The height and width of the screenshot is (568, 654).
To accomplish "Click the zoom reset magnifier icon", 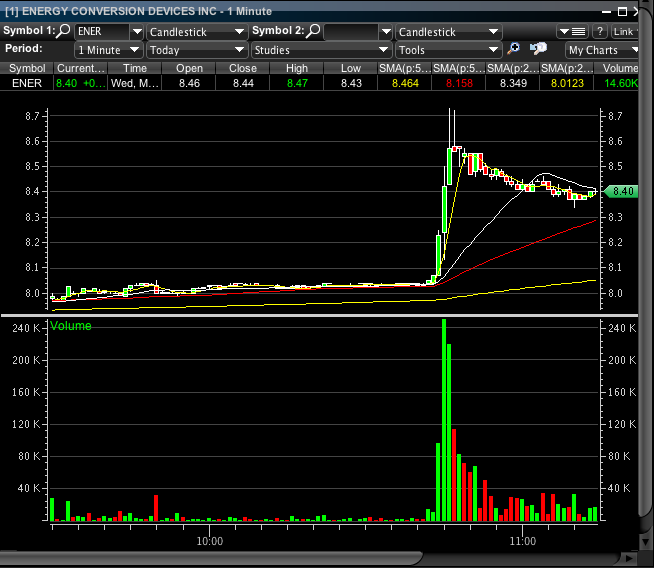I will tap(538, 49).
